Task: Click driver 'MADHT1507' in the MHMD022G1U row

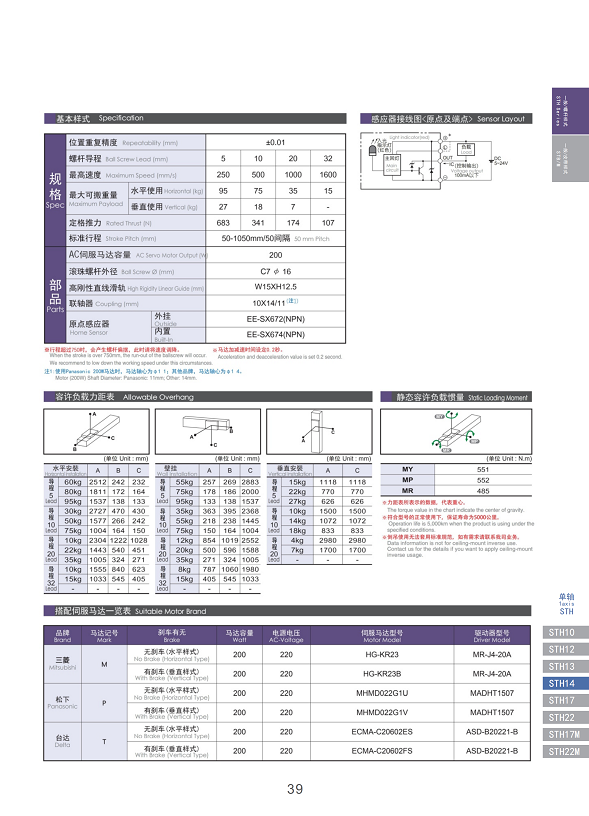Action: point(492,693)
